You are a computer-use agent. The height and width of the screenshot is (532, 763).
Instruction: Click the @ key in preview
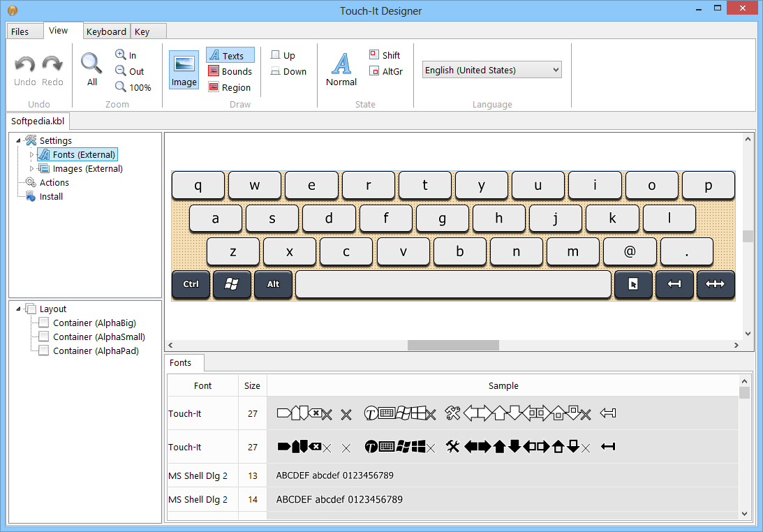[x=630, y=251]
